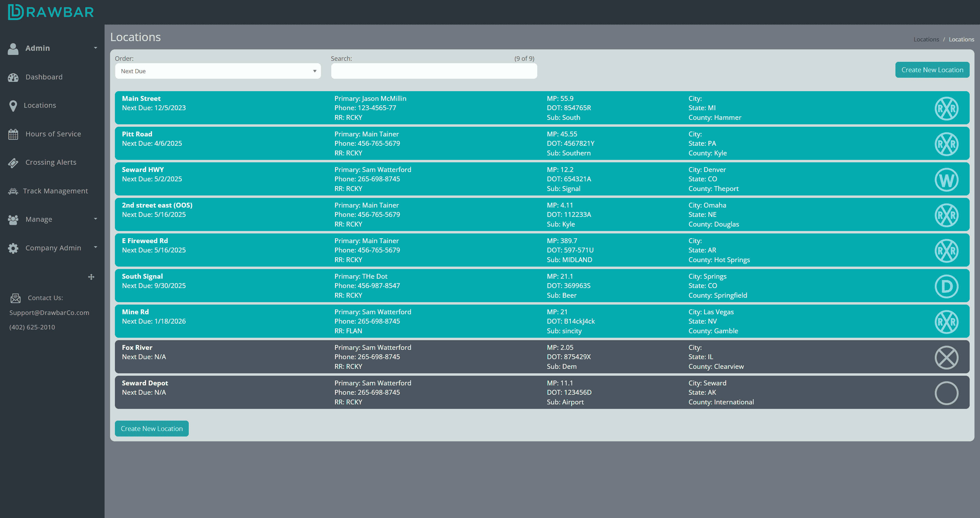The width and height of the screenshot is (980, 518).
Task: Click the empty circle on Seward Depot row
Action: click(947, 392)
